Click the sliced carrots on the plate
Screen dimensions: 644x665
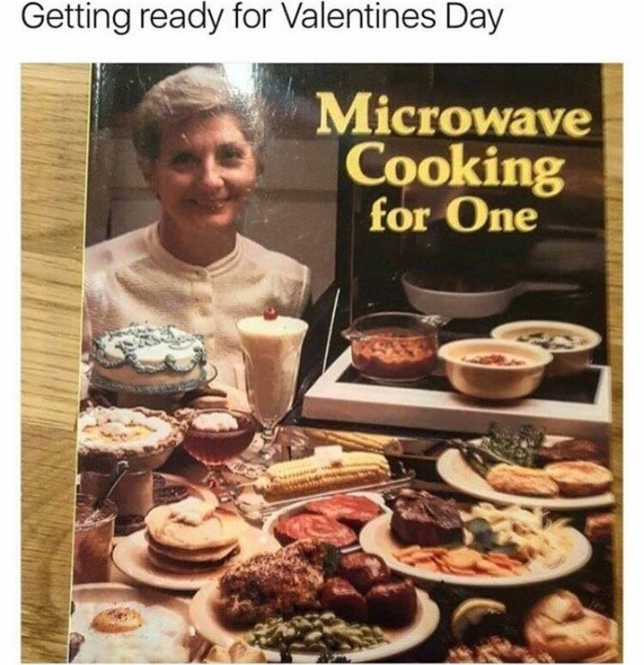pos(460,559)
